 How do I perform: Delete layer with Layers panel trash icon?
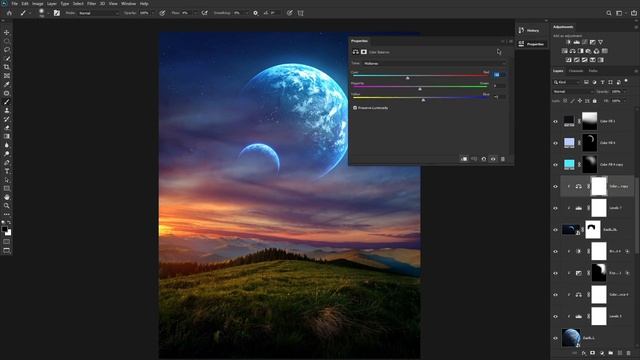(629, 353)
